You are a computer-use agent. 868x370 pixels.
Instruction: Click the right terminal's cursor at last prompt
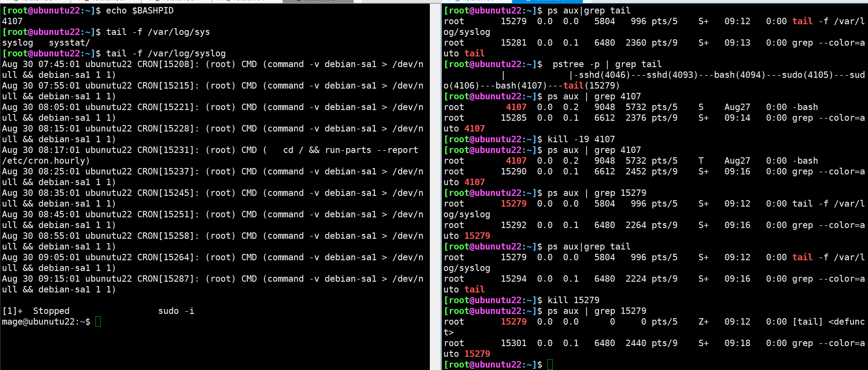pyautogui.click(x=550, y=364)
